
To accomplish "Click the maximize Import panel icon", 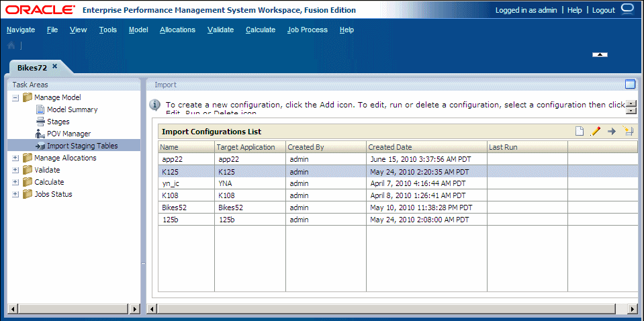I will coord(630,84).
